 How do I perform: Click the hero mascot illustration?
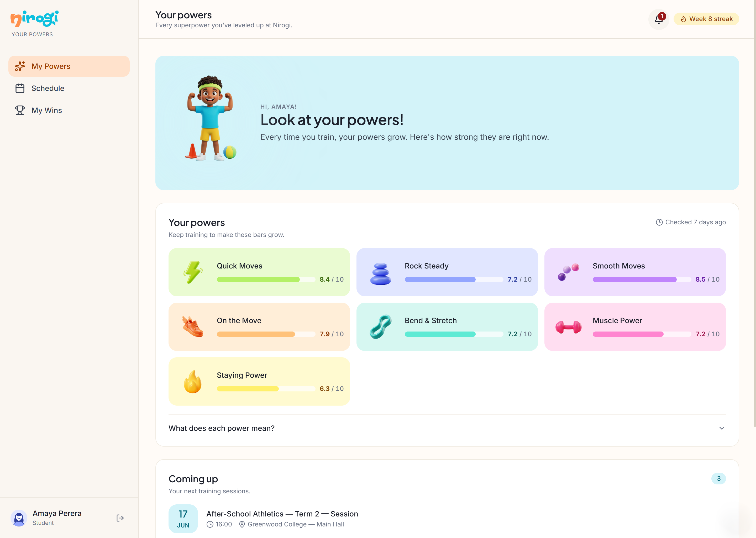211,118
